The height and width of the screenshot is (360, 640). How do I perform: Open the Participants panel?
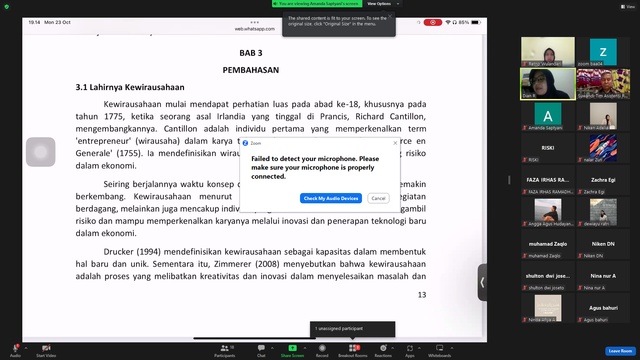[x=225, y=350]
